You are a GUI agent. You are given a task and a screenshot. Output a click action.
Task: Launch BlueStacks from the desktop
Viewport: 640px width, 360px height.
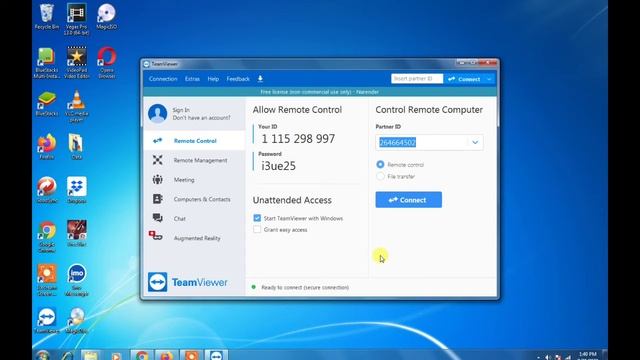[47, 103]
